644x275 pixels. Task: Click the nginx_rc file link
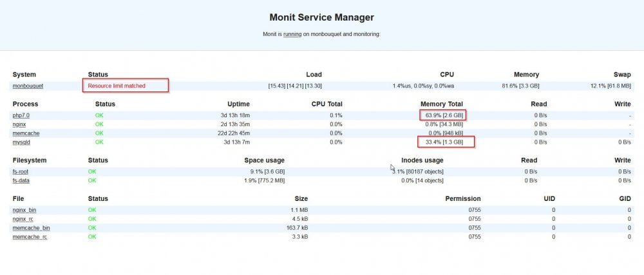[23, 219]
